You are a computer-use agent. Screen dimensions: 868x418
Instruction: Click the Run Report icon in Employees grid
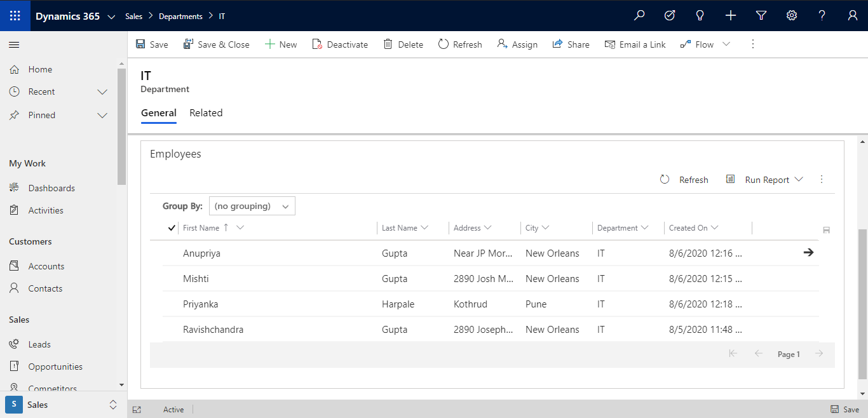730,179
